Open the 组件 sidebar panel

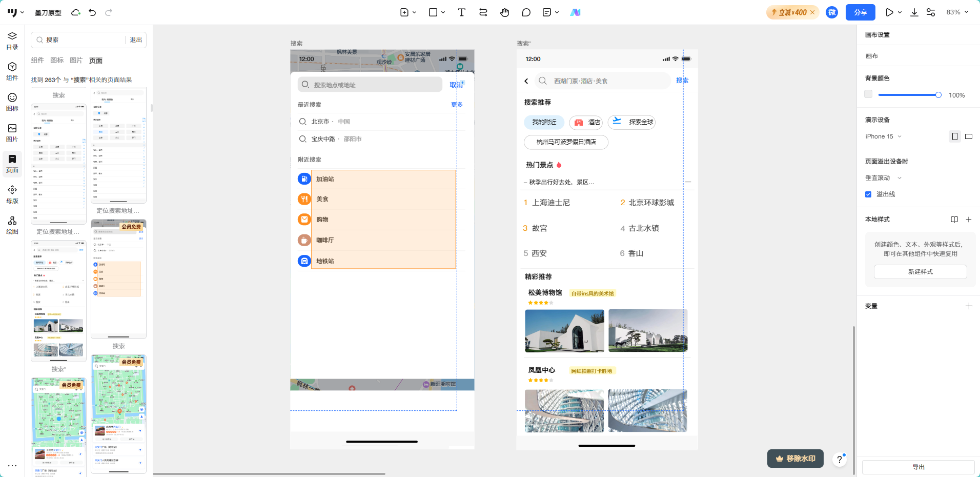[x=12, y=71]
